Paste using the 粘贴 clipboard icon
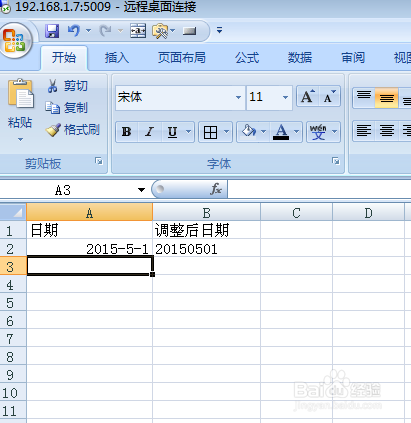The width and height of the screenshot is (411, 423). [21, 95]
